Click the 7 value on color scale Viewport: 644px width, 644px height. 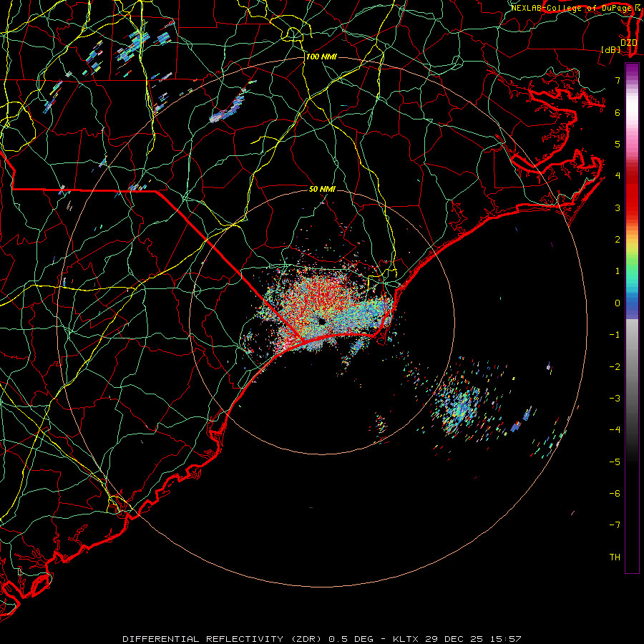618,80
